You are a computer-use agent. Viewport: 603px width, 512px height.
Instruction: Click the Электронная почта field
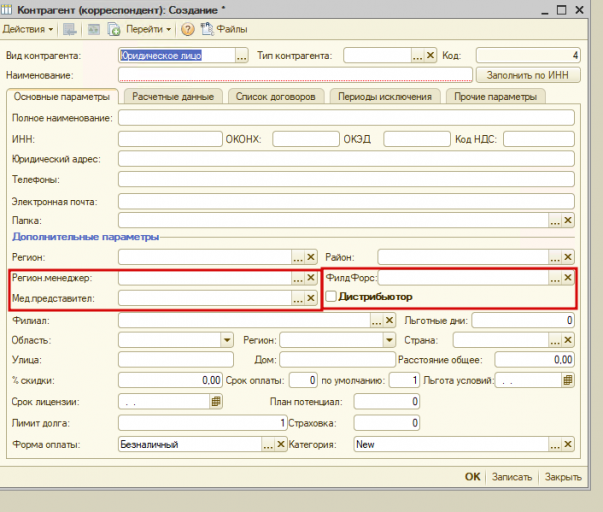pyautogui.click(x=346, y=202)
